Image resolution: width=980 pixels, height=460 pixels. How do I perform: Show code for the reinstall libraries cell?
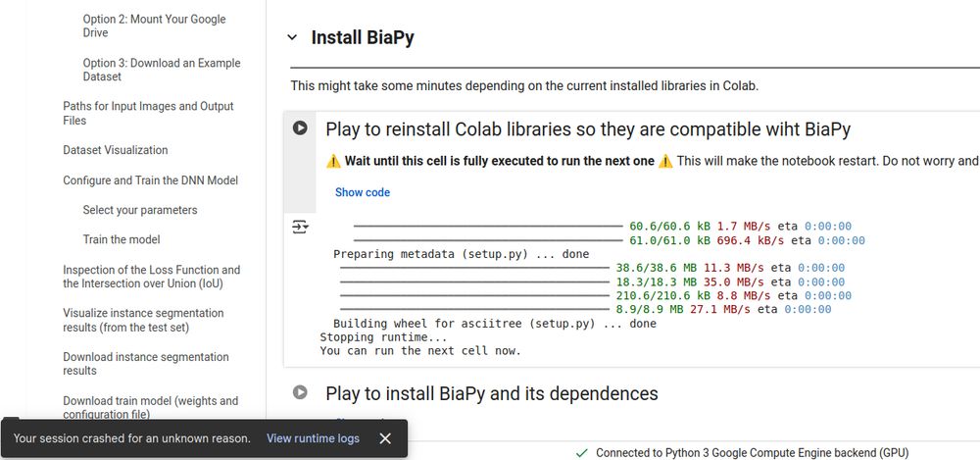point(363,192)
